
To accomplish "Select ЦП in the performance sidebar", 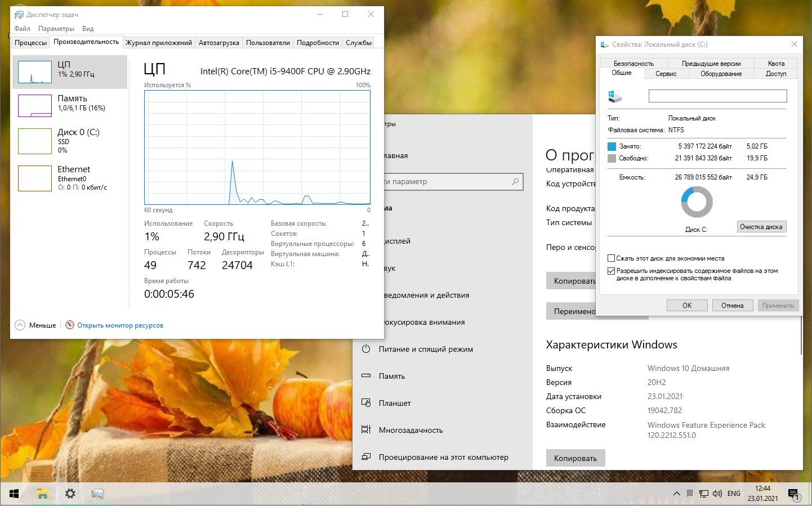I will 70,72.
